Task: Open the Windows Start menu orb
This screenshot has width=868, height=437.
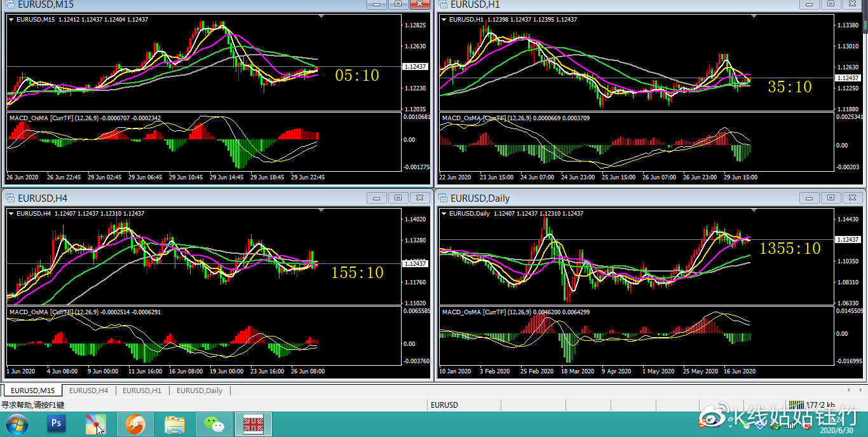Action: (17, 424)
